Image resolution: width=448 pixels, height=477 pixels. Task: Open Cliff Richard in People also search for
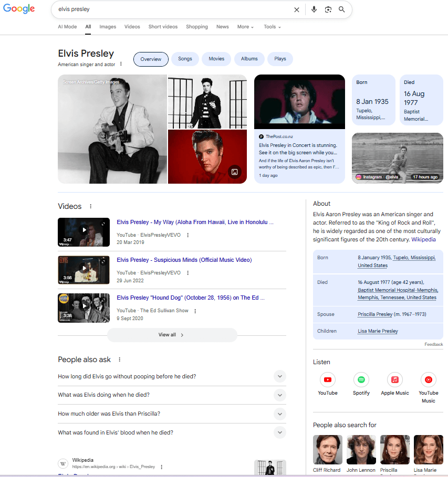[327, 454]
